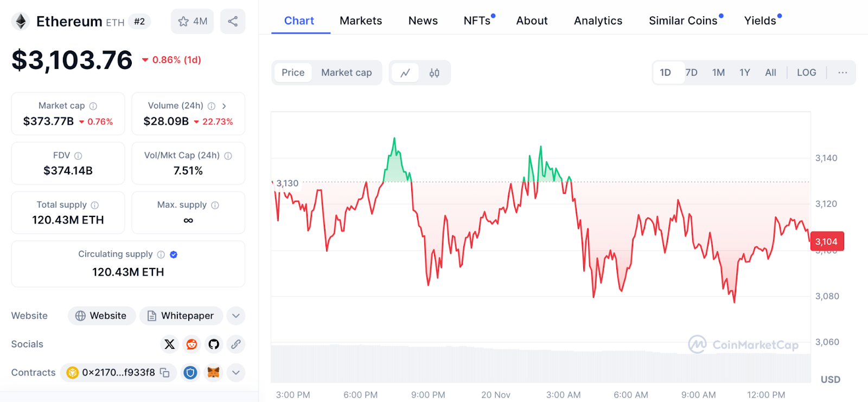Open the Whitepaper link
The image size is (868, 402).
pos(181,316)
